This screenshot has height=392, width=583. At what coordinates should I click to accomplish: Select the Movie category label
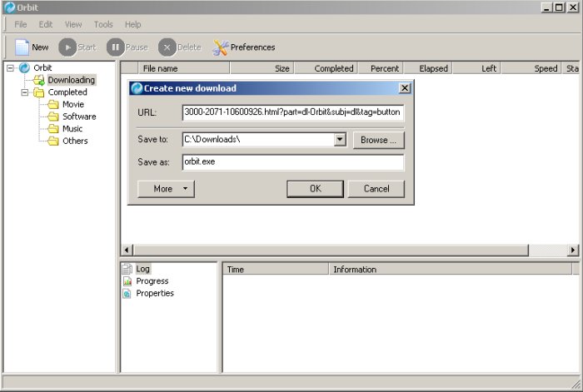(x=73, y=104)
